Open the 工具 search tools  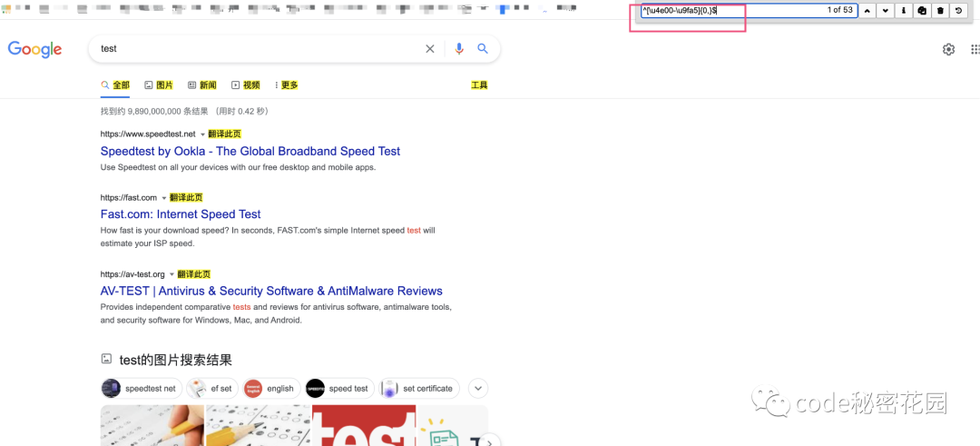[479, 85]
